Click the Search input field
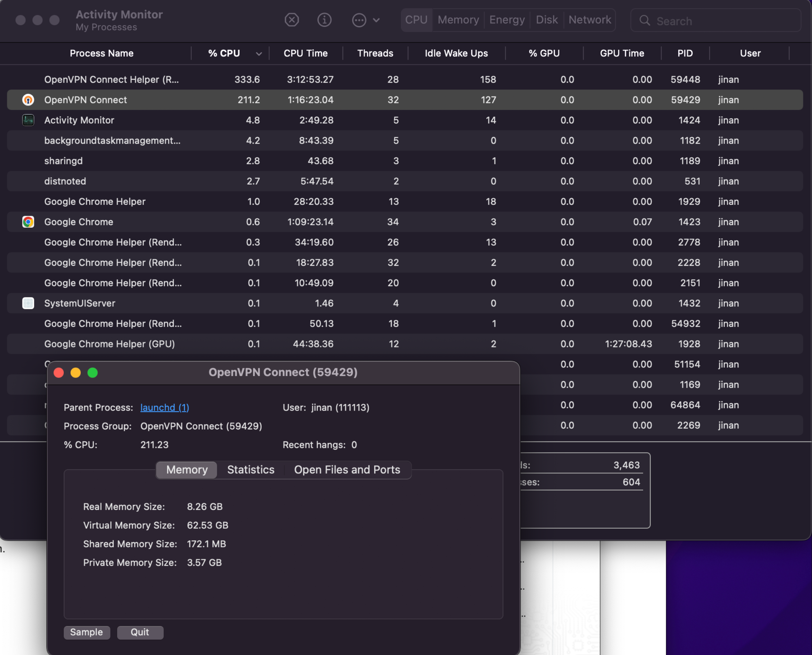The width and height of the screenshot is (812, 655). coord(716,20)
